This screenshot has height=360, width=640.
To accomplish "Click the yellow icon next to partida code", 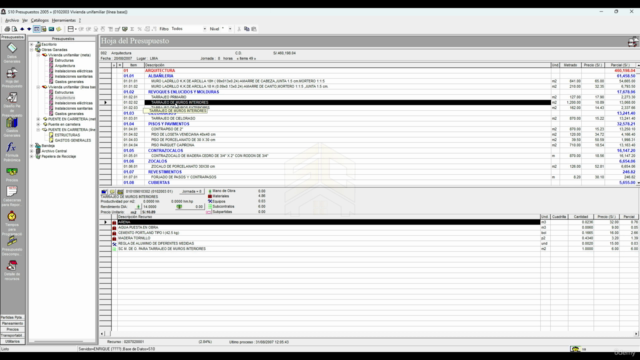I will pyautogui.click(x=112, y=191).
